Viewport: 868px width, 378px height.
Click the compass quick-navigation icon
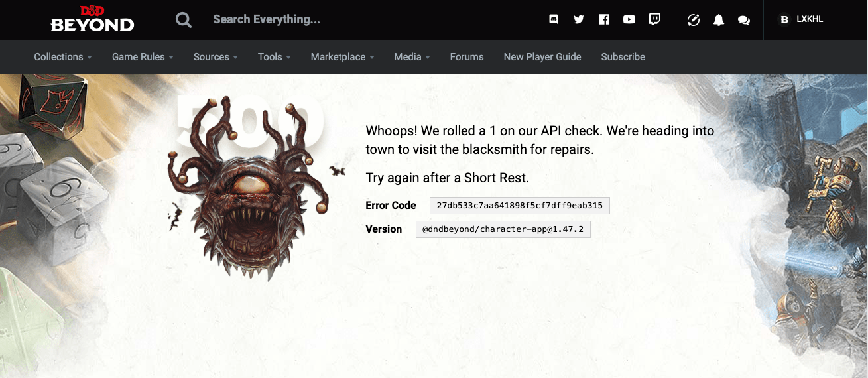click(x=694, y=20)
